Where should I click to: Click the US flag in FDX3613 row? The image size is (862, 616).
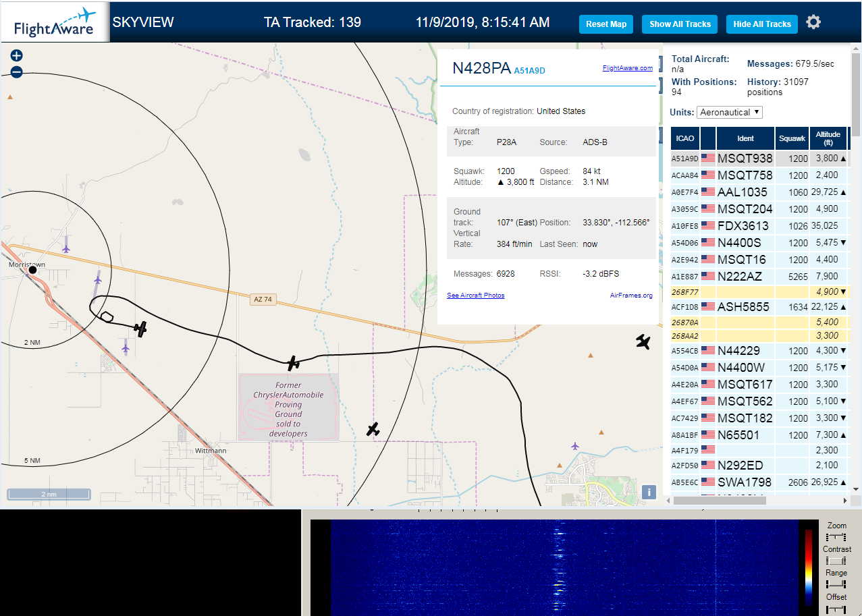click(708, 226)
